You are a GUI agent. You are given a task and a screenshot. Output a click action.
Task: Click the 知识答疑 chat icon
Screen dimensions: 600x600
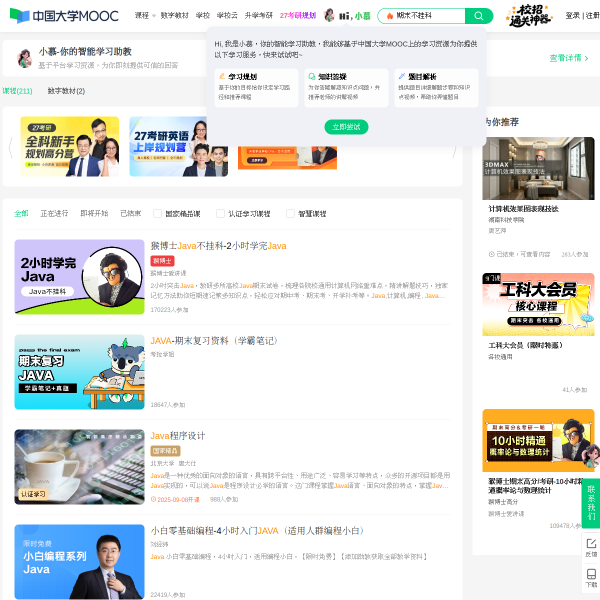tap(312, 76)
